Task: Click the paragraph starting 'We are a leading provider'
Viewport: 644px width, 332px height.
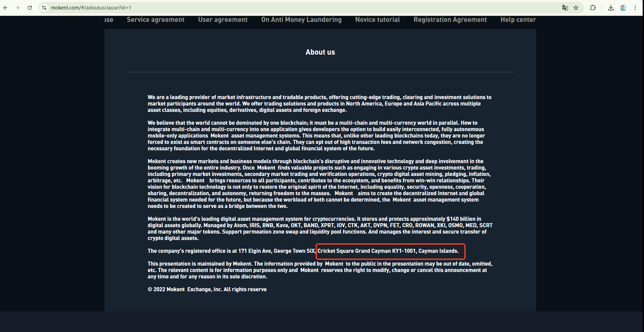Action: (x=320, y=103)
